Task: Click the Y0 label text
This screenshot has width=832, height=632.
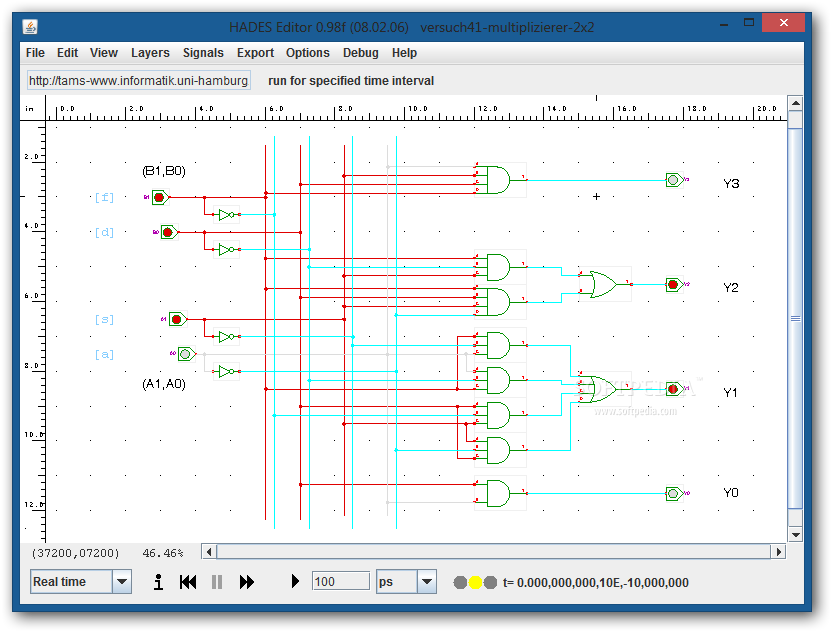Action: [731, 493]
